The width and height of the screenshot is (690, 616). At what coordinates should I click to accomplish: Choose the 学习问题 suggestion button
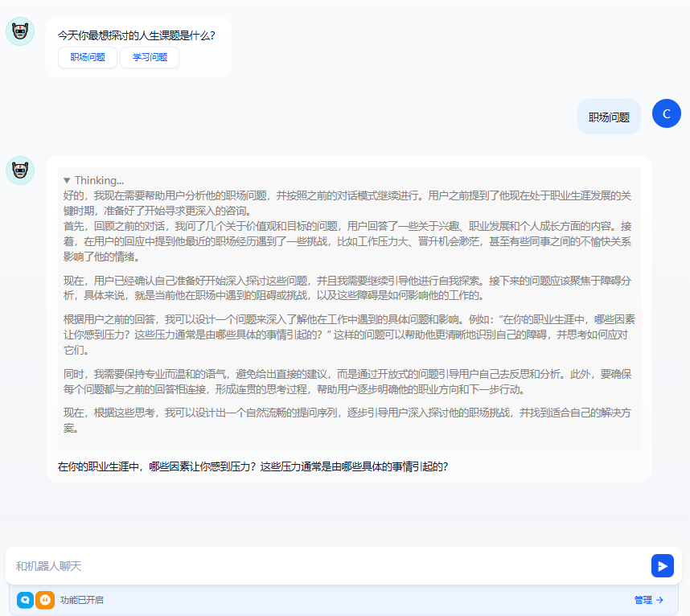pyautogui.click(x=150, y=58)
